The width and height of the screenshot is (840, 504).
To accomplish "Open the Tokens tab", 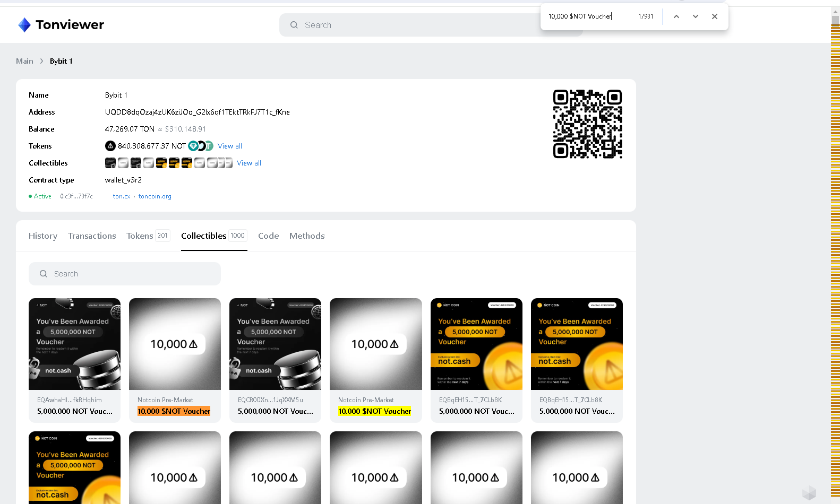I will pyautogui.click(x=148, y=236).
